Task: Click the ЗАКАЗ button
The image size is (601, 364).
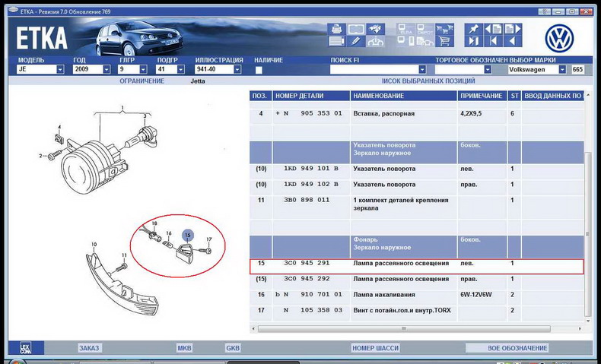Action: (x=89, y=348)
